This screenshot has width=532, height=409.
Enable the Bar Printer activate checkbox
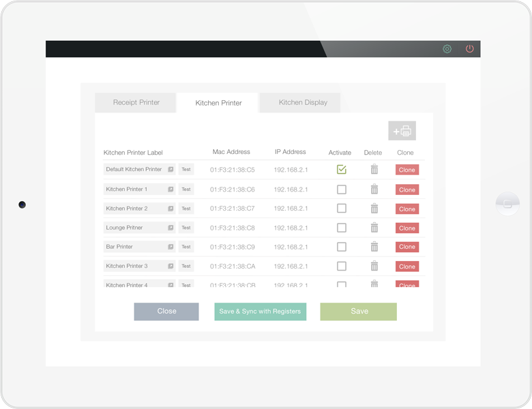point(341,247)
